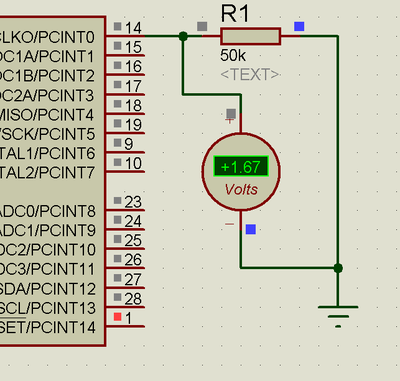Select the R1 reference label
Image resolution: width=400 pixels, height=381 pixels.
[x=235, y=14]
